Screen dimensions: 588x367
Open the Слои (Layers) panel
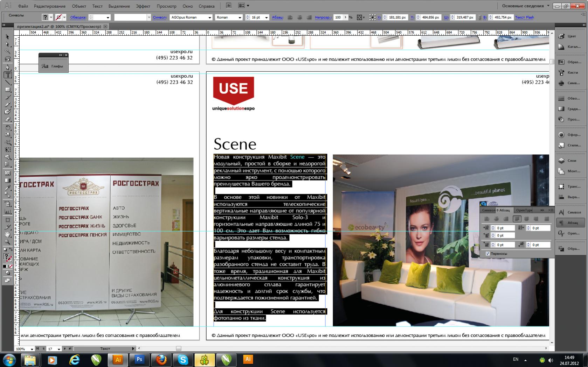(571, 161)
